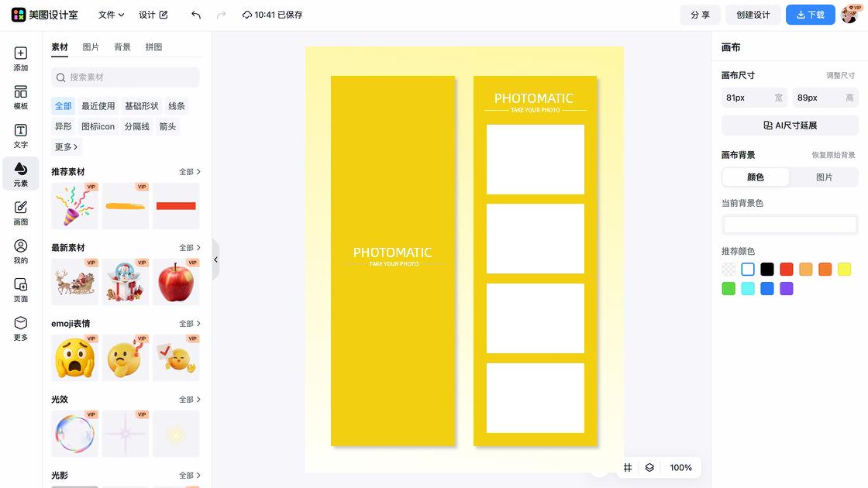
Task: Click the blue 下载 download button
Action: 810,15
